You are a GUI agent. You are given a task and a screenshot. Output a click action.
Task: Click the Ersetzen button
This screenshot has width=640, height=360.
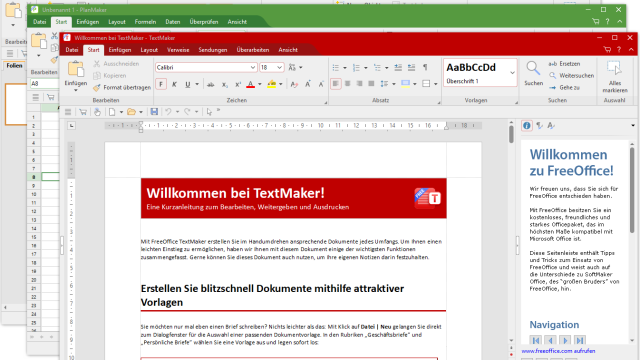pyautogui.click(x=564, y=64)
